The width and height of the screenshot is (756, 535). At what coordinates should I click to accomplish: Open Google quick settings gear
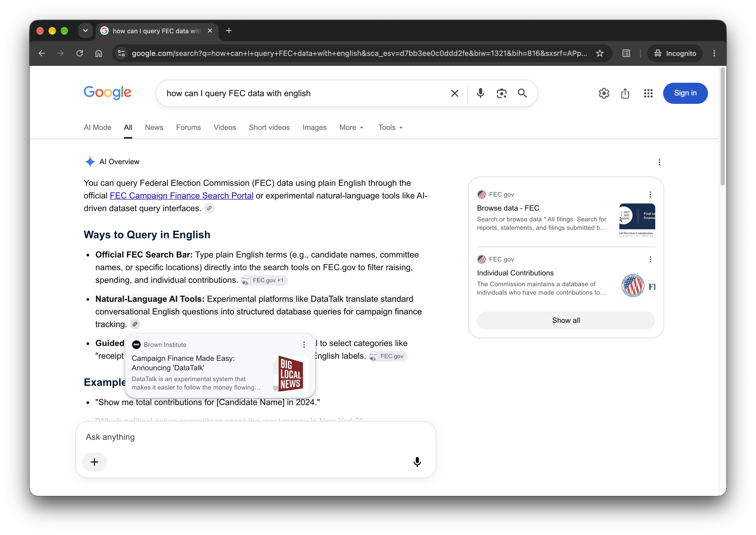[x=604, y=93]
